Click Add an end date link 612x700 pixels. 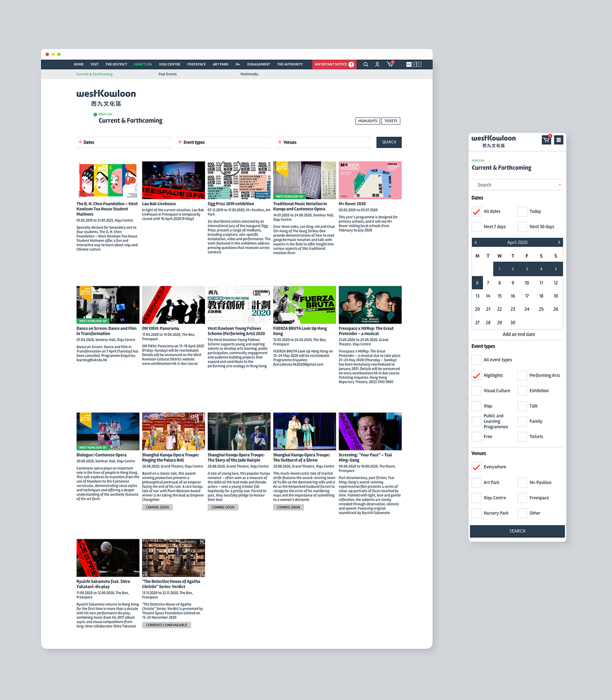click(x=519, y=334)
